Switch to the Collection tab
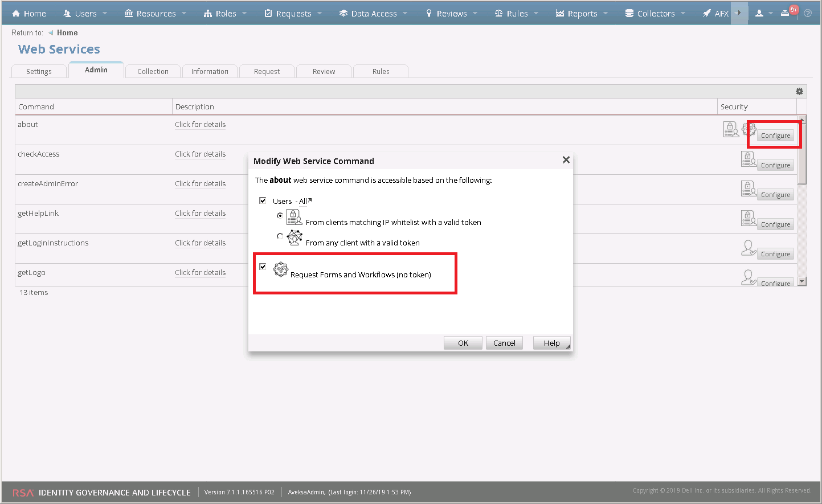 pyautogui.click(x=153, y=71)
